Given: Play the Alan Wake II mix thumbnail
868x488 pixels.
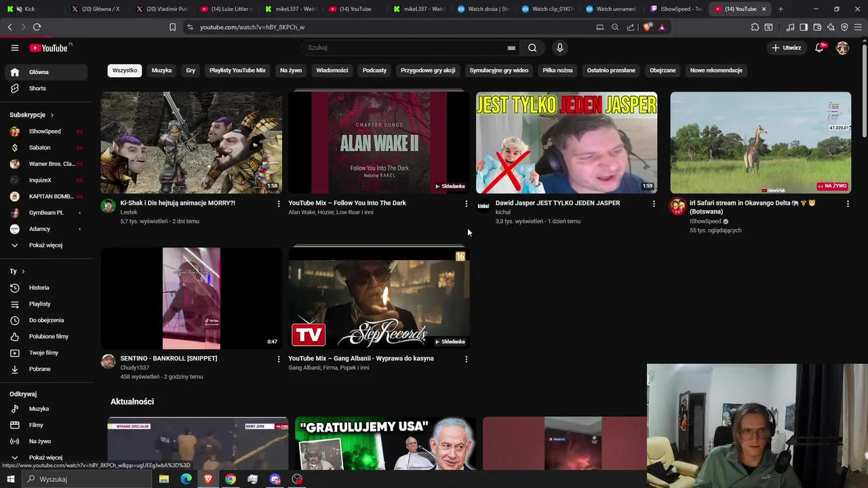Looking at the screenshot, I should click(x=378, y=142).
